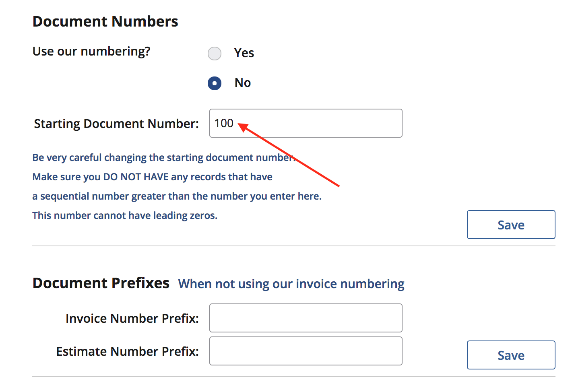The image size is (574, 392).
Task: Click "When not using our invoice numbering" text
Action: coord(291,284)
